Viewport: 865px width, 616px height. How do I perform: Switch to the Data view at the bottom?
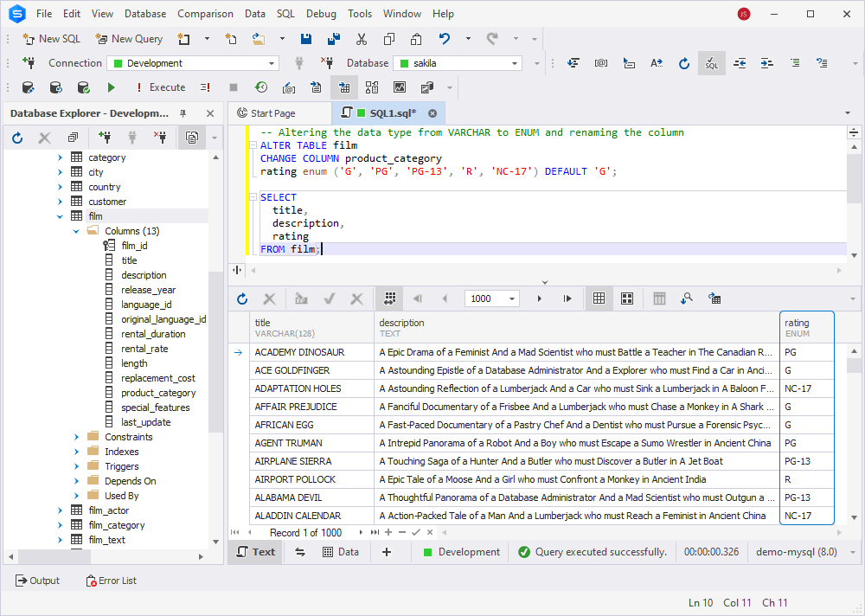point(342,551)
